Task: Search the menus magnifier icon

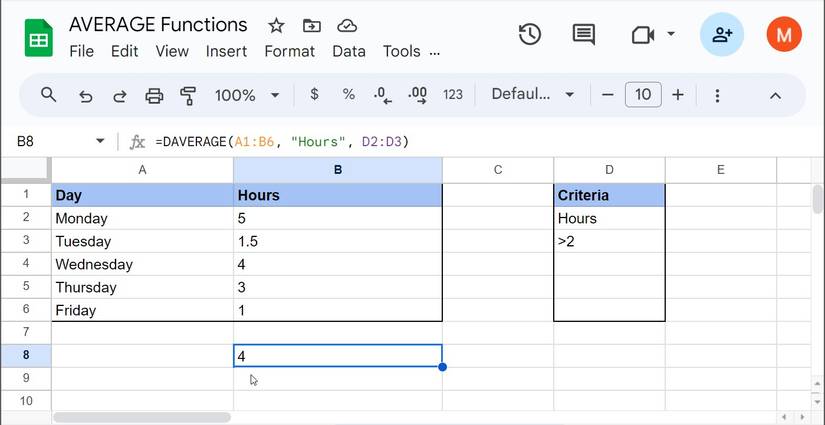Action: (x=48, y=95)
